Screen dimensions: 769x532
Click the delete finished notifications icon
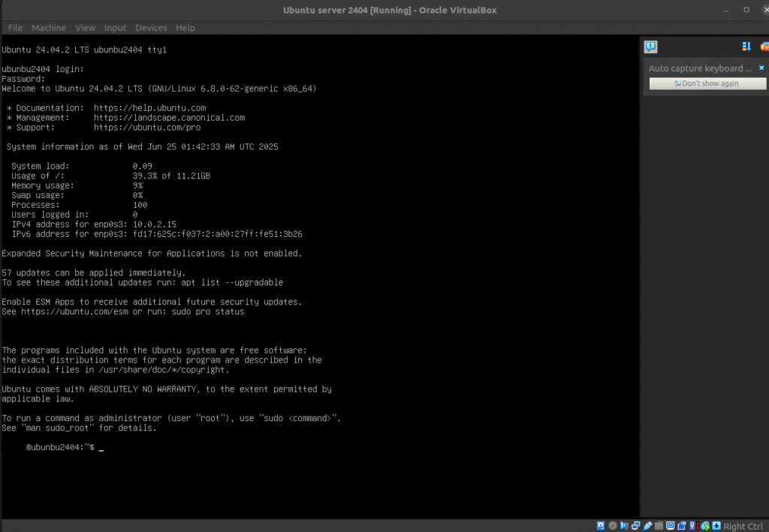[x=764, y=47]
